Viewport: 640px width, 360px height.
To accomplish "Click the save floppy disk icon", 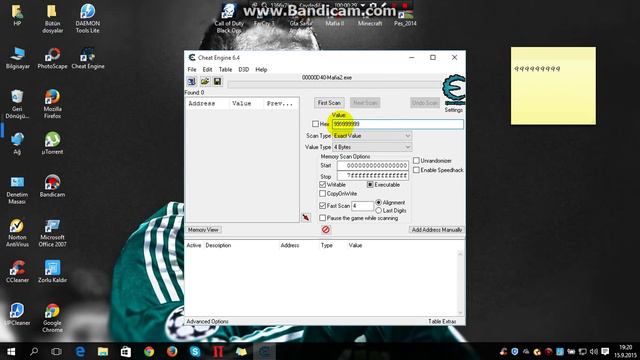I will [218, 82].
